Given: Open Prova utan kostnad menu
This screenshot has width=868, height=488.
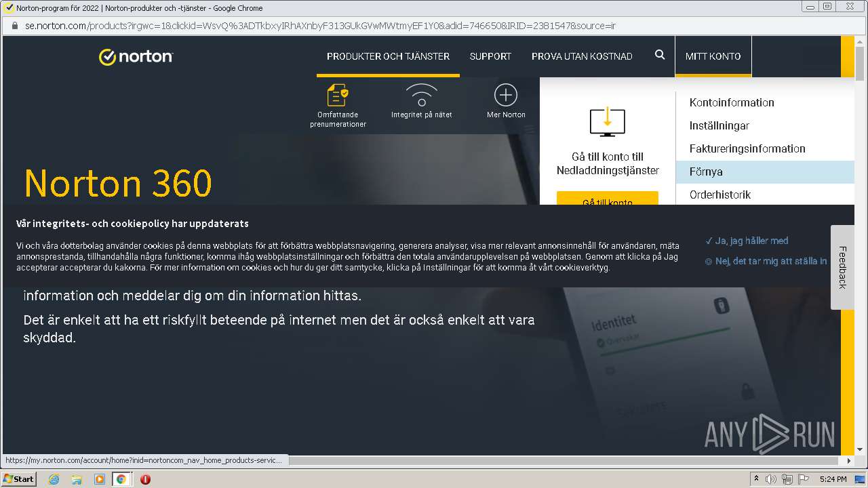Looking at the screenshot, I should click(582, 56).
